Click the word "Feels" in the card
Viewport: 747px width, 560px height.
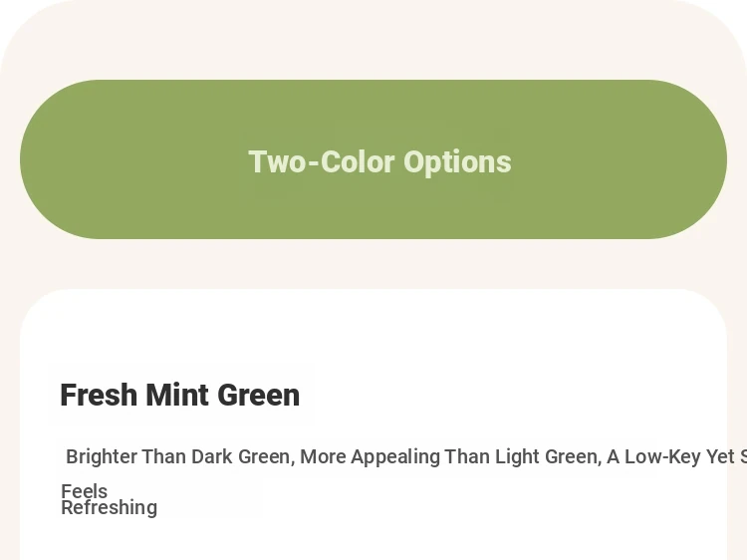coord(85,491)
